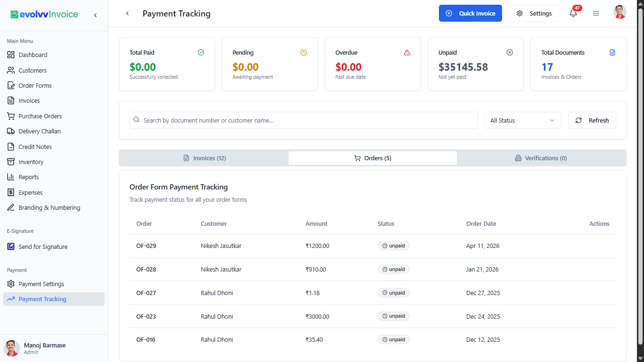Open the Settings button in the header
Image resolution: width=644 pixels, height=362 pixels.
click(534, 13)
